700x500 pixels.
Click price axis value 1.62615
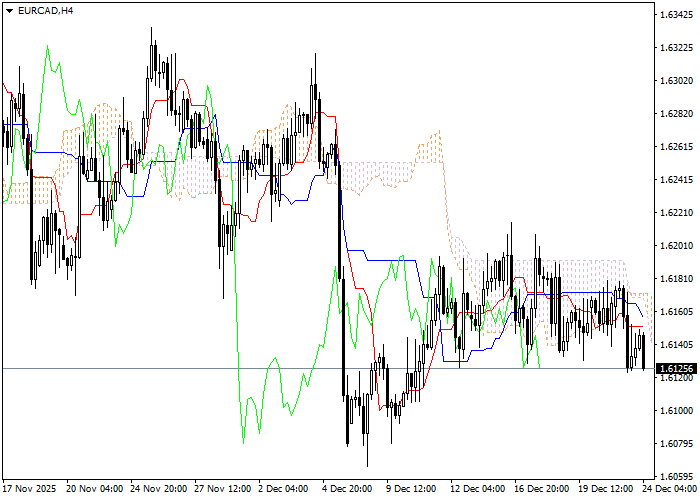tap(677, 147)
